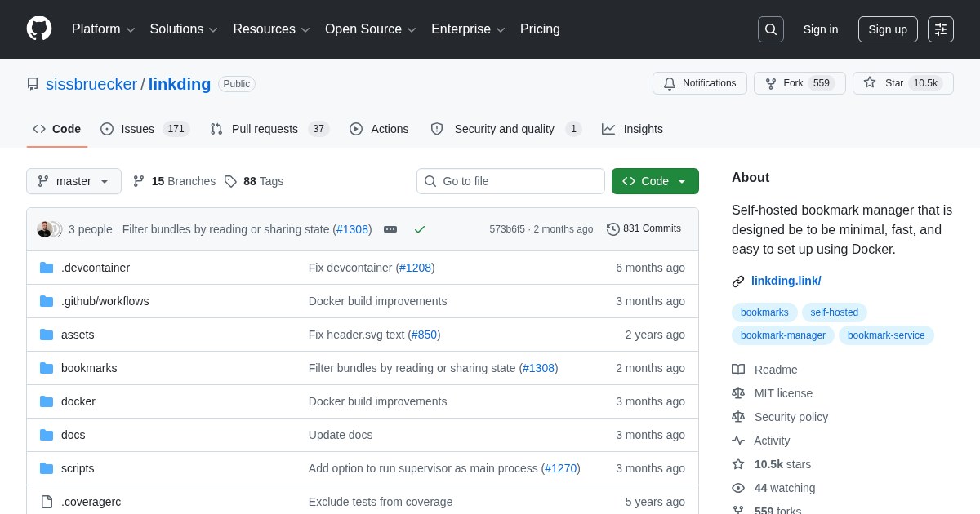Open pull request #1270 link in scripts row
The image size is (980, 514).
coord(561,468)
